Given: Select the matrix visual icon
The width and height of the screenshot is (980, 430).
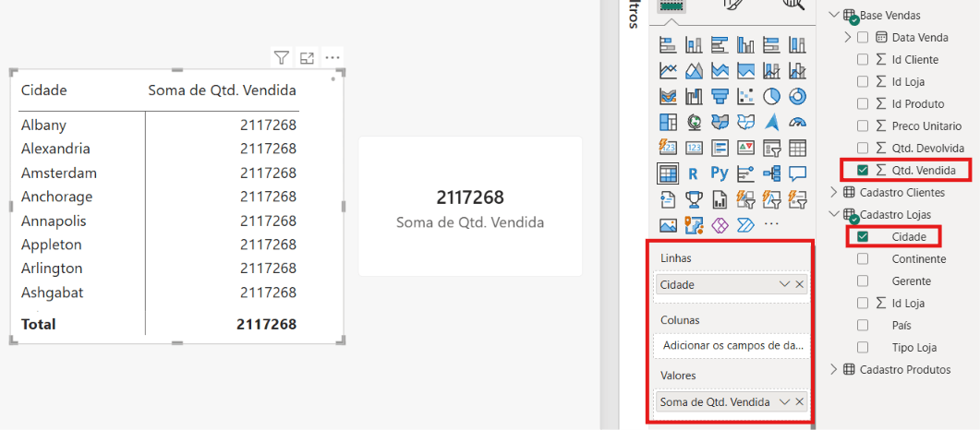Looking at the screenshot, I should point(669,173).
